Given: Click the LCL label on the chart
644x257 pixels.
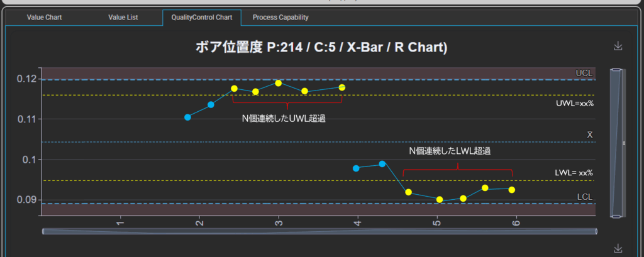Looking at the screenshot, I should [x=584, y=197].
